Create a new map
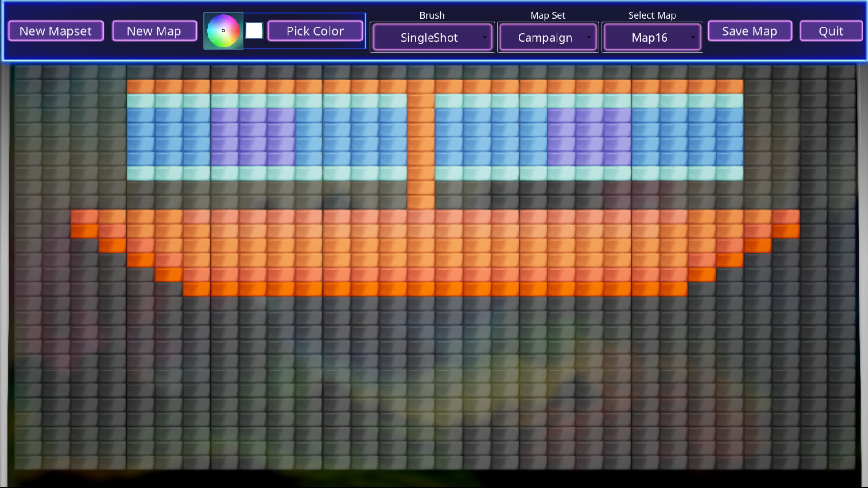The width and height of the screenshot is (868, 488). point(154,31)
